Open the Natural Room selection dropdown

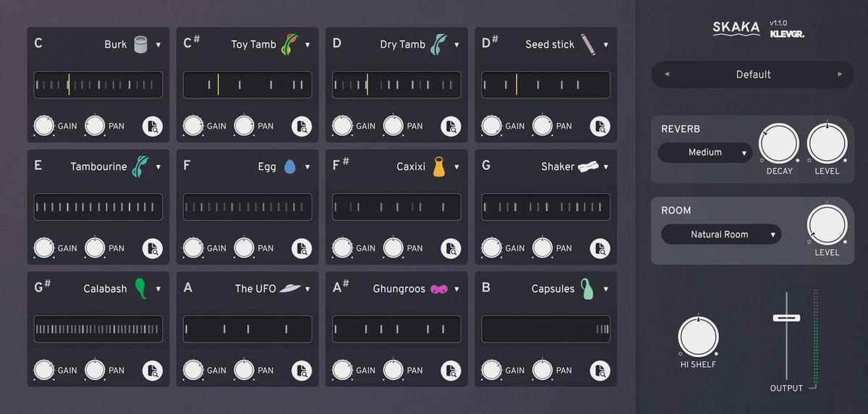(x=720, y=235)
